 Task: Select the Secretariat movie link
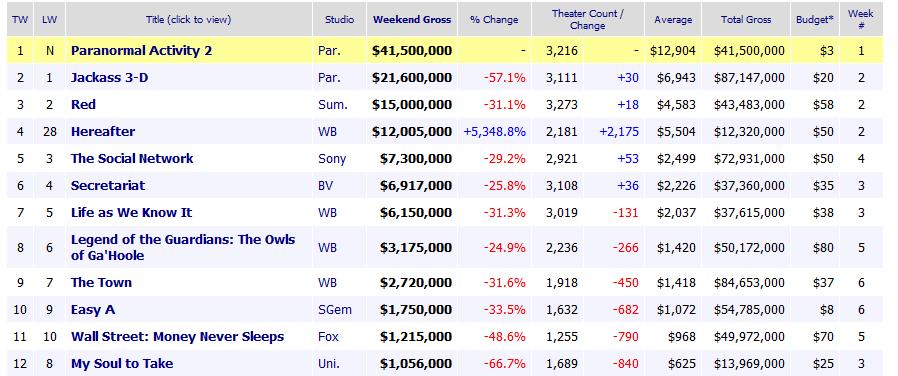point(108,185)
